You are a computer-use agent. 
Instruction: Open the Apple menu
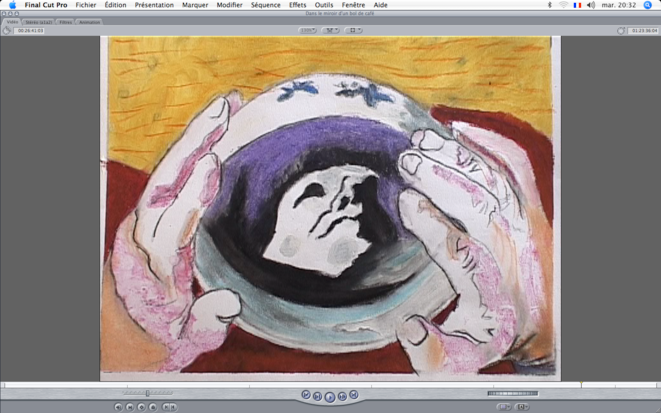pos(12,5)
